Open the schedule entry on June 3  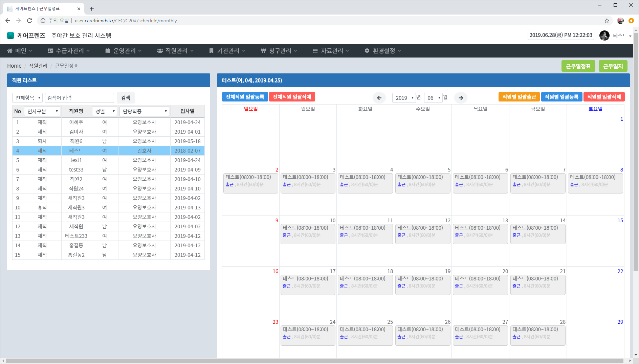point(308,183)
